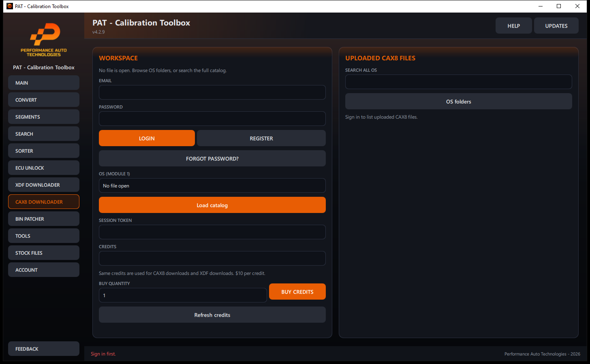
Task: Click the app icon in title bar
Action: (10, 6)
